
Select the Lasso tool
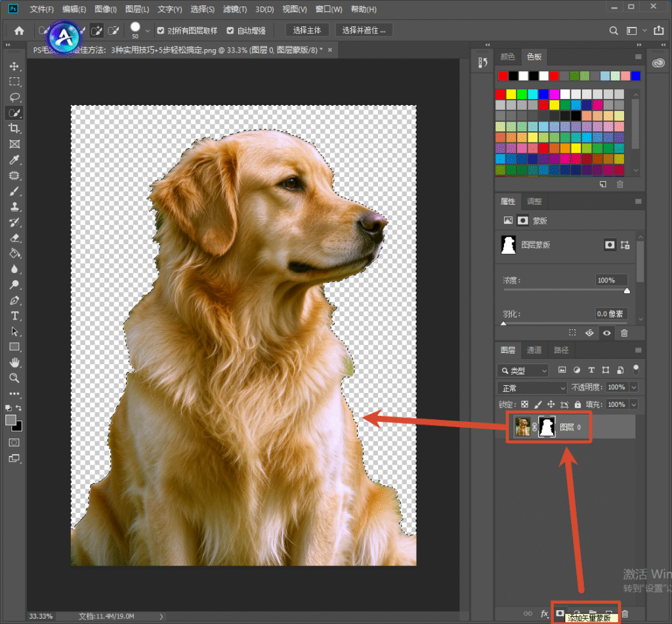coord(14,97)
